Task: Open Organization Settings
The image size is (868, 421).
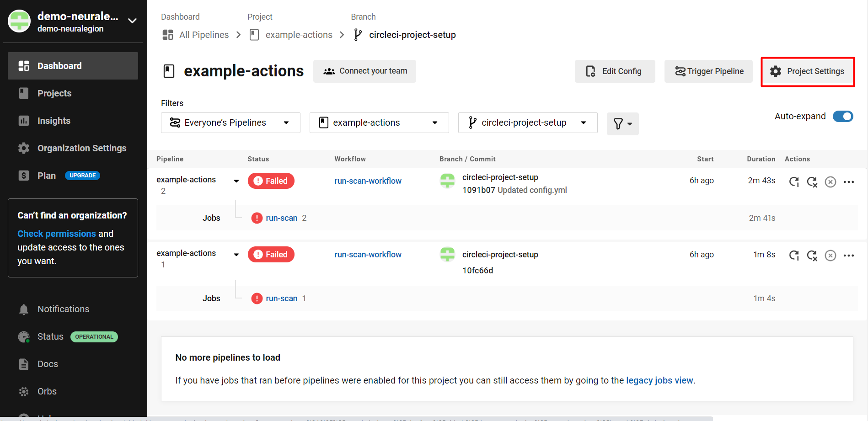Action: coord(82,148)
